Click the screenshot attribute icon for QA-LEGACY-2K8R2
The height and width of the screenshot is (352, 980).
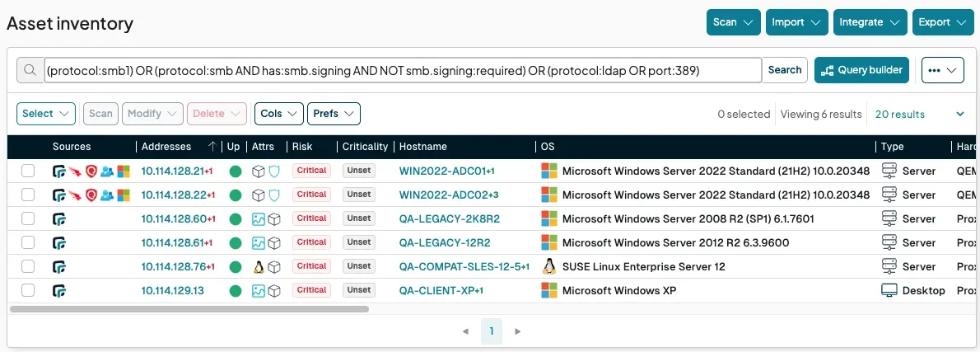point(259,218)
